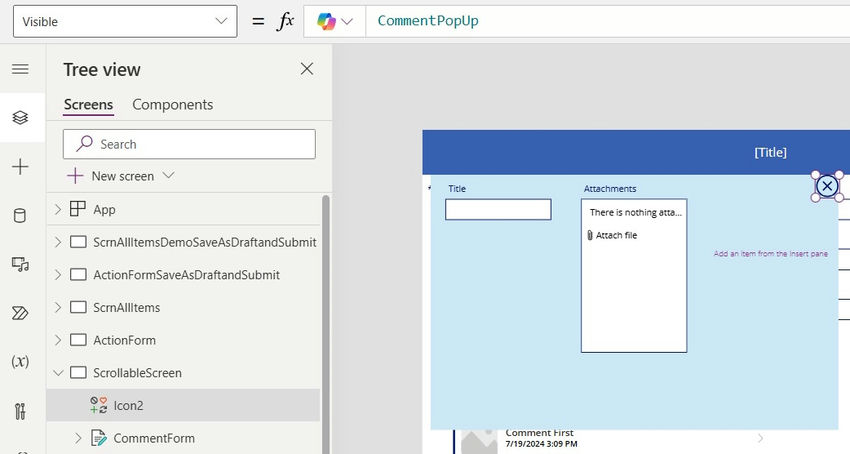
Task: Select Icon2 in the tree view
Action: pos(128,406)
